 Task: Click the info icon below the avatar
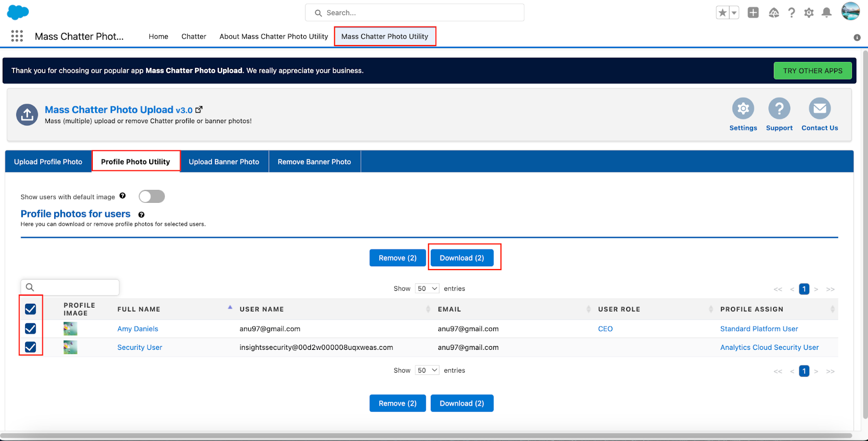(x=857, y=37)
